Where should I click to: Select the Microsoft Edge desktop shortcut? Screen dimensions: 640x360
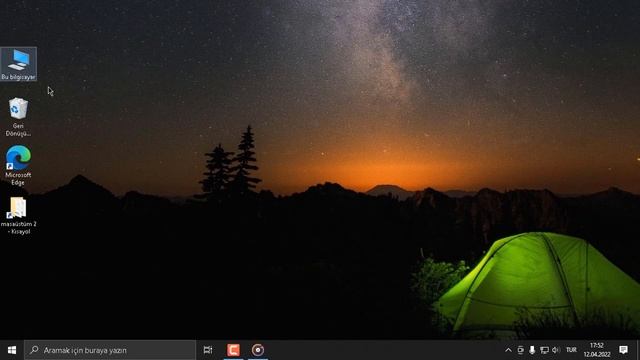[x=18, y=165]
